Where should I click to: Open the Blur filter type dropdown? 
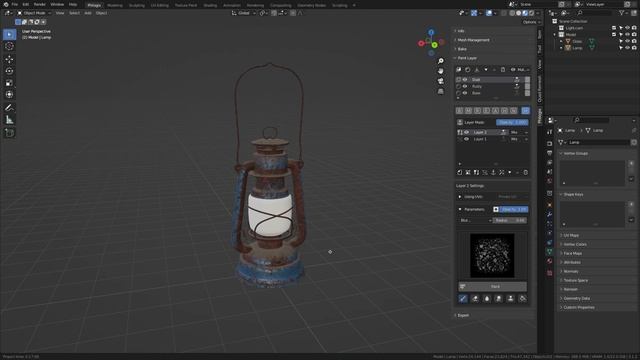(x=476, y=220)
